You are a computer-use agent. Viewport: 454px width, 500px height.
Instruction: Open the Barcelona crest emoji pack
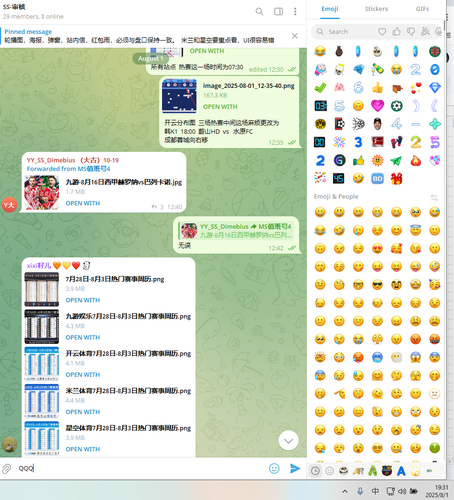pyautogui.click(x=387, y=471)
